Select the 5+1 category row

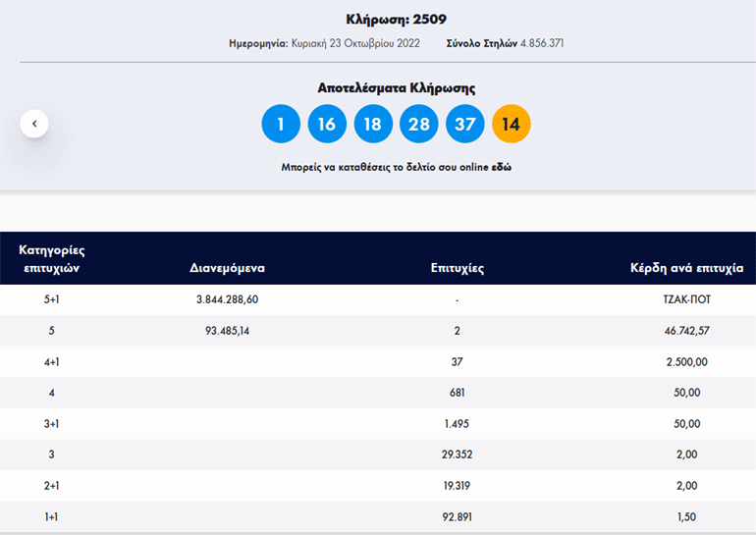(x=51, y=300)
